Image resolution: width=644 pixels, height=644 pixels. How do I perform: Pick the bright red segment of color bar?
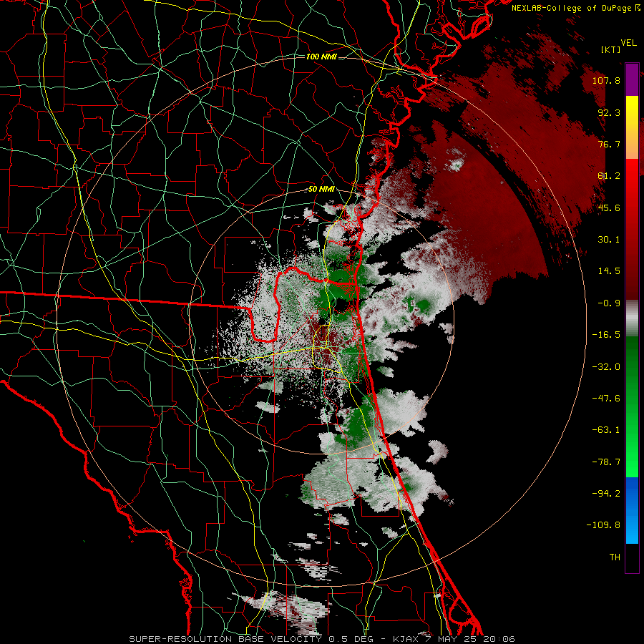pos(632,175)
